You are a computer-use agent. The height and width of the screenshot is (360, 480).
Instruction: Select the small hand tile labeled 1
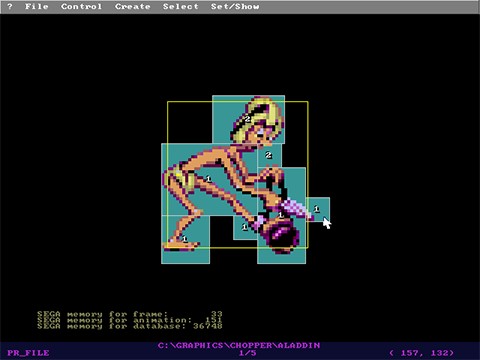245,227
